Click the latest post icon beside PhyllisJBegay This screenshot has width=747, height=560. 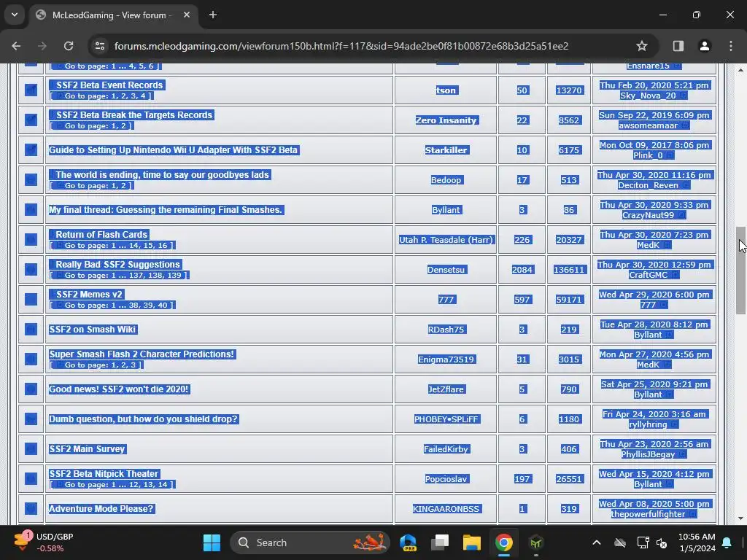[x=682, y=454]
